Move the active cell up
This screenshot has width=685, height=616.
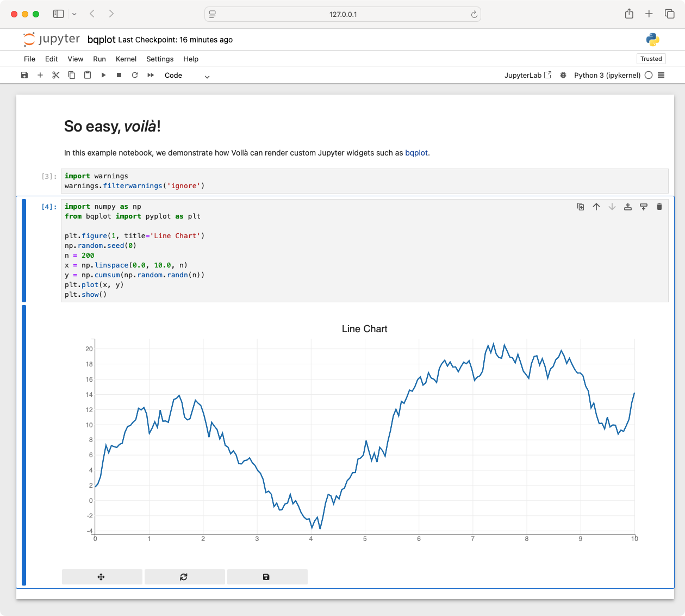tap(596, 207)
